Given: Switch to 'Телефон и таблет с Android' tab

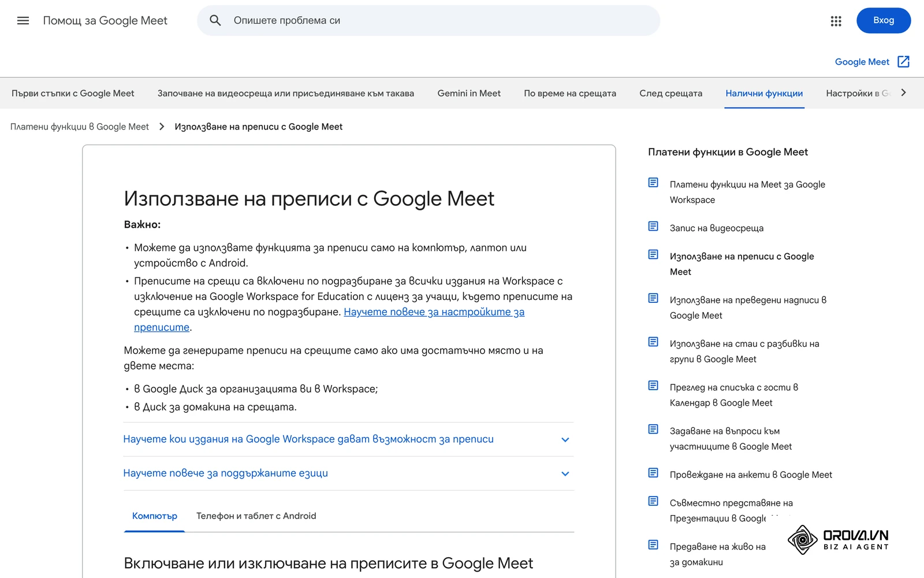Looking at the screenshot, I should 256,516.
